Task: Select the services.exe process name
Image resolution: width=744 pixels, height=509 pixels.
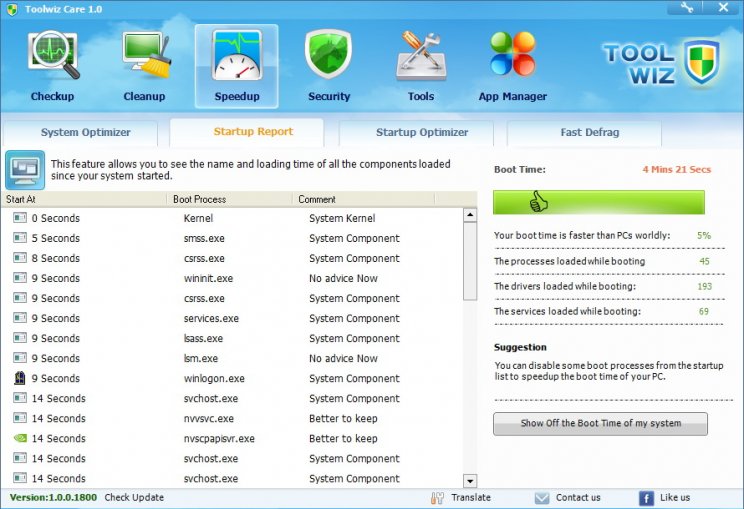Action: coord(211,318)
